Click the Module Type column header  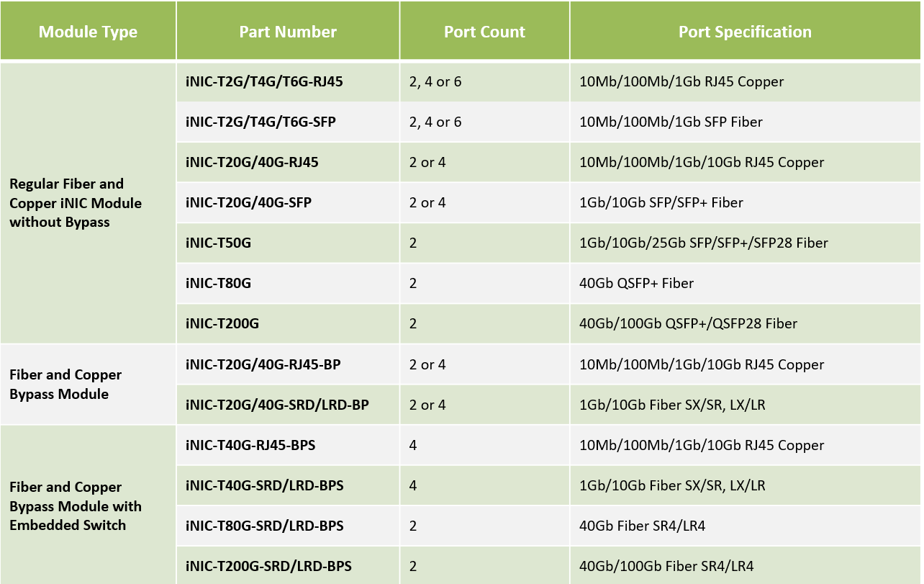[x=88, y=32]
